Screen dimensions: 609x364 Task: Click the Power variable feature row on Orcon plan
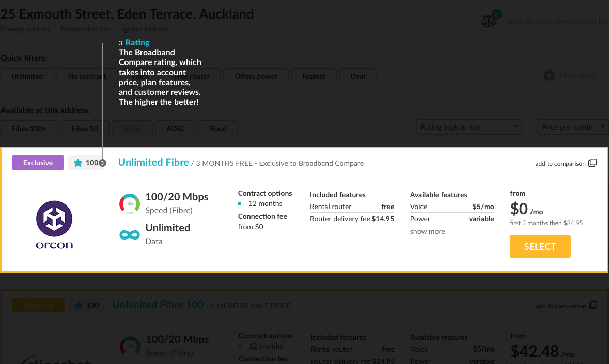[451, 219]
